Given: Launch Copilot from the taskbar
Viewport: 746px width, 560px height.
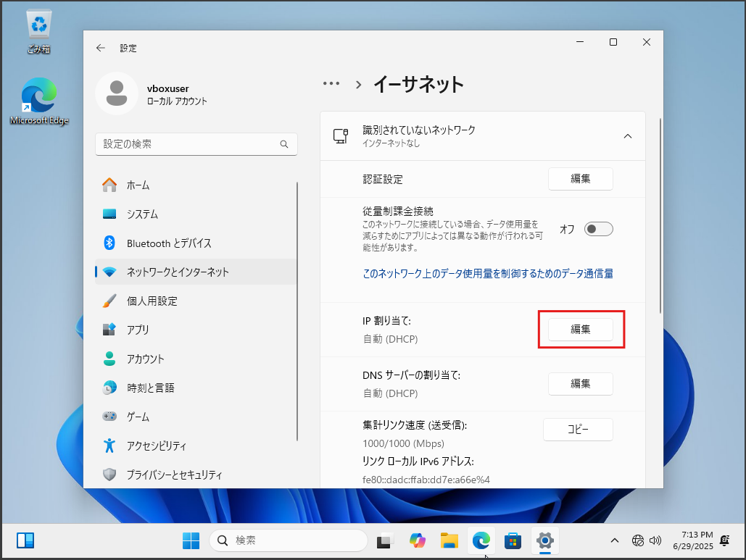Looking at the screenshot, I should click(418, 540).
